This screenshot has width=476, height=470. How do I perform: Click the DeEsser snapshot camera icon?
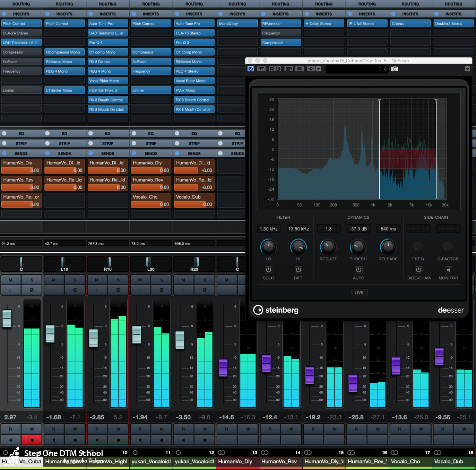394,69
